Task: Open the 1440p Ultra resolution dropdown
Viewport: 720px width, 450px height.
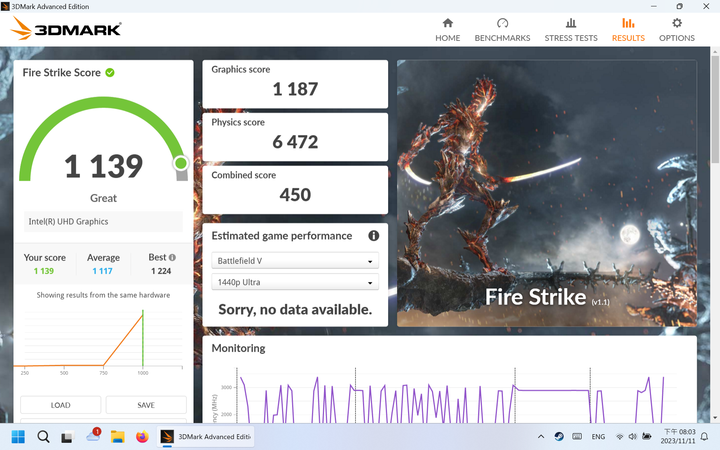Action: click(295, 282)
